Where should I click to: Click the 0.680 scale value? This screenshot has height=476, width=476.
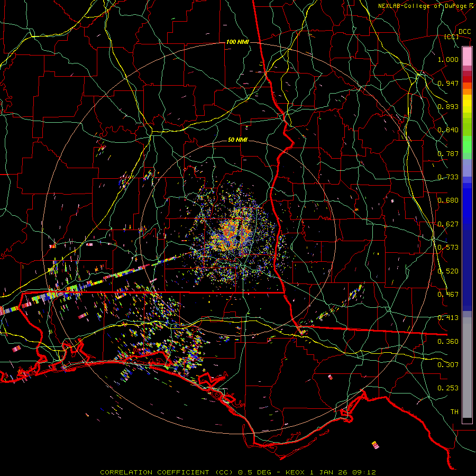448,200
